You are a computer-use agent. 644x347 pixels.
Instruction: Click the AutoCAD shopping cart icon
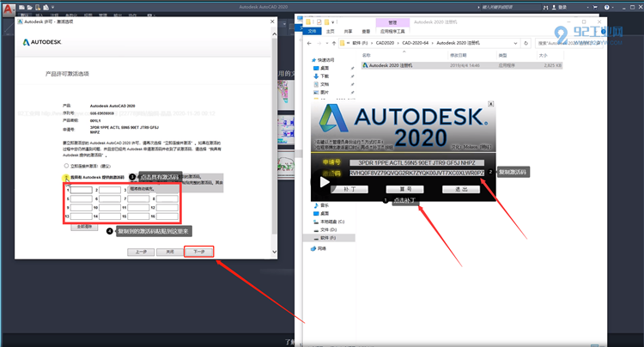point(595,7)
